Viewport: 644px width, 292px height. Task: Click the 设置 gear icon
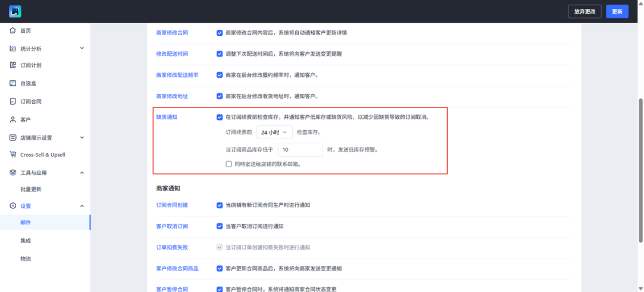click(13, 206)
